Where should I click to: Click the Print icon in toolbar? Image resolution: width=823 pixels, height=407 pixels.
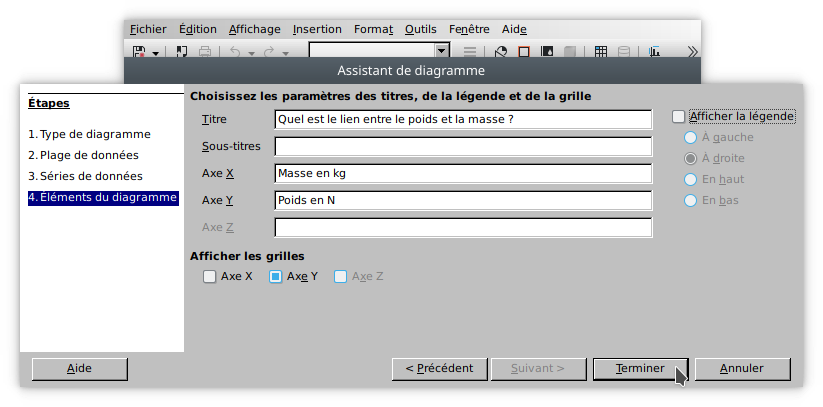205,51
